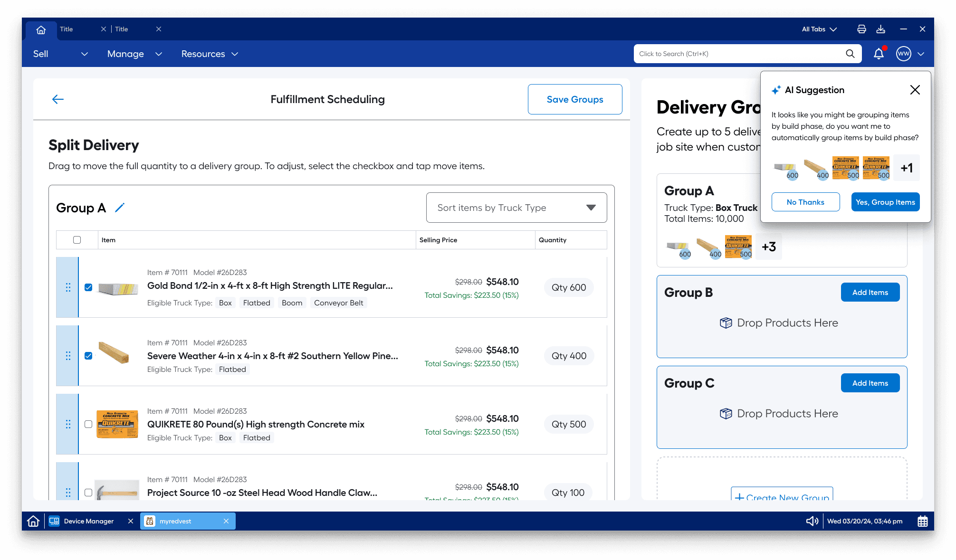Expand the All Tabs dropdown
Screen dimensions: 956x560
coord(819,29)
